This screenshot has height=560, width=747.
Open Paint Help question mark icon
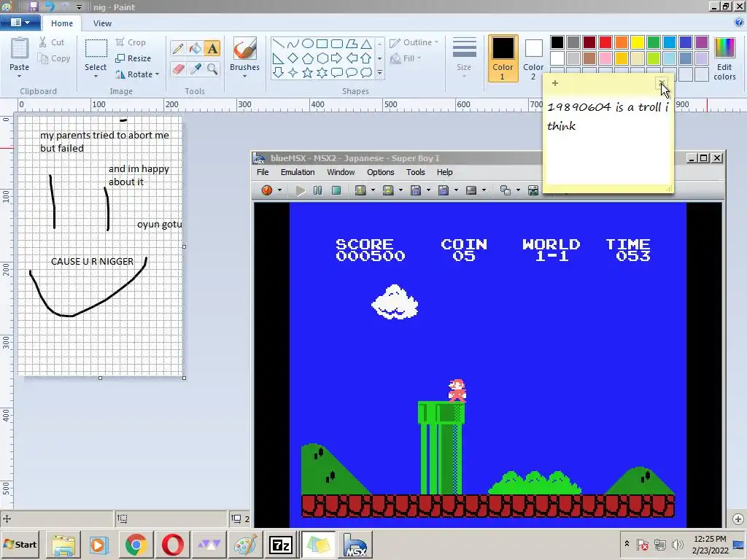point(739,23)
